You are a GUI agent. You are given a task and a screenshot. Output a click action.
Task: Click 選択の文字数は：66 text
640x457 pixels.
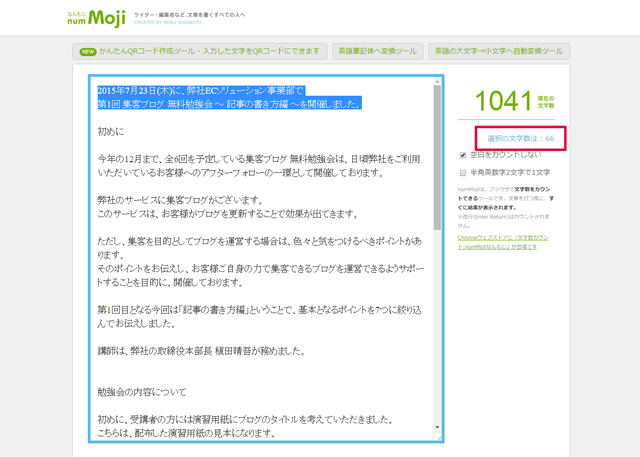[521, 138]
